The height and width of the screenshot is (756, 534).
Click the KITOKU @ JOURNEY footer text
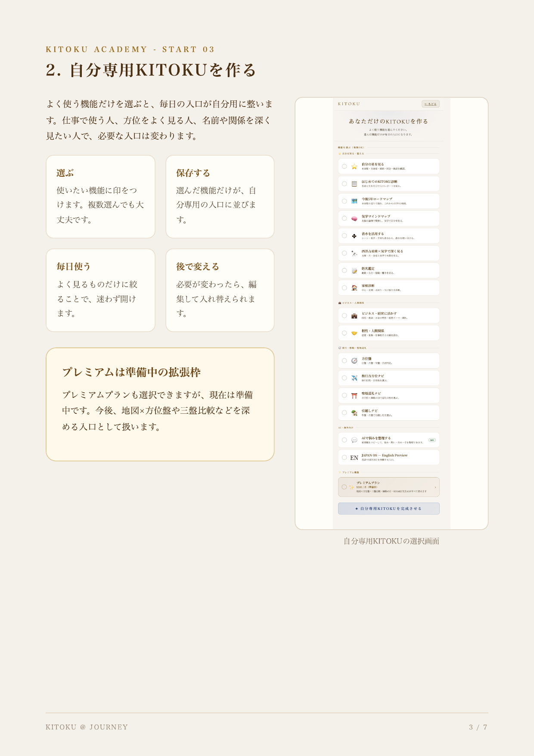coord(87,727)
